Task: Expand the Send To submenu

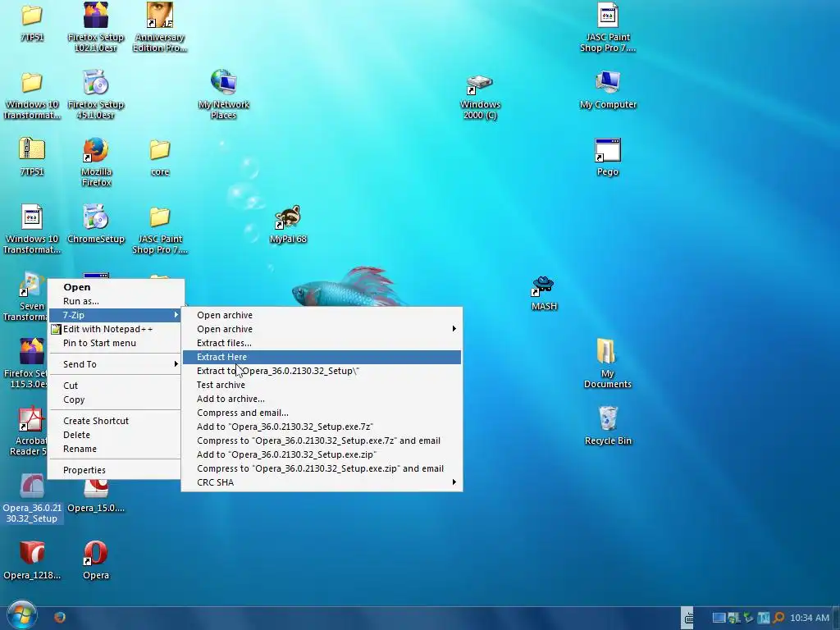Action: point(115,364)
